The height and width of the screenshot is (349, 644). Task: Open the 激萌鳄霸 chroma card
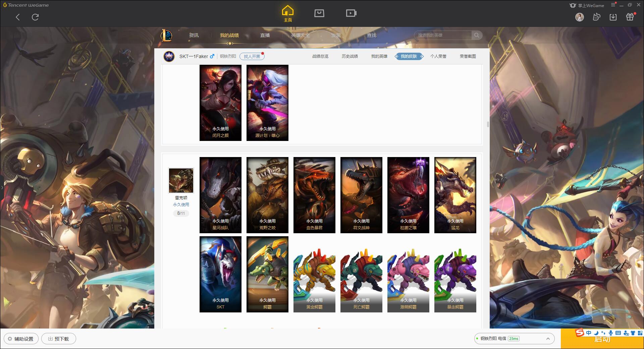[408, 274]
